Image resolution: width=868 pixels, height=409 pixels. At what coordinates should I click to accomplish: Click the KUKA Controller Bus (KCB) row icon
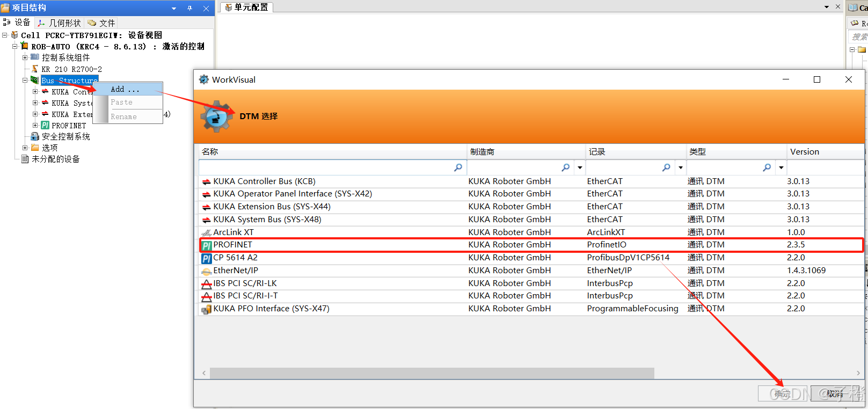[x=206, y=182]
